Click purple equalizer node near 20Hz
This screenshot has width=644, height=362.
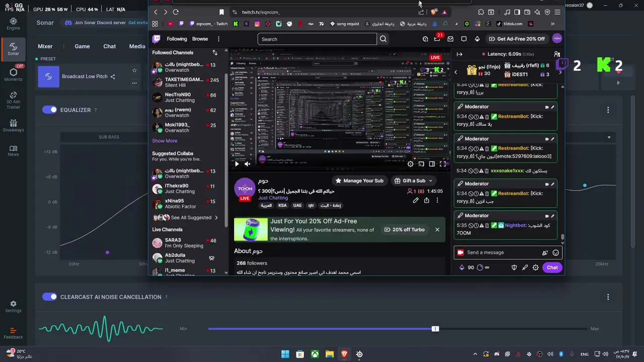click(x=107, y=252)
